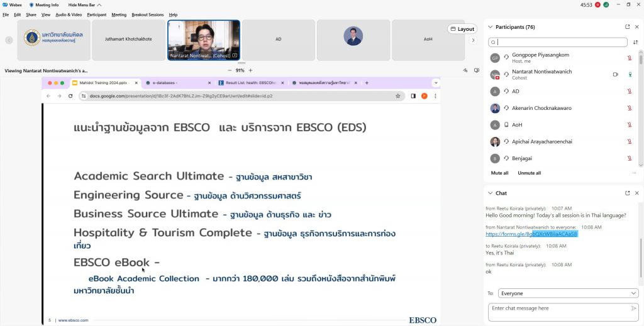Zoom out shared content with minus icon
This screenshot has height=326, width=644.
click(230, 70)
